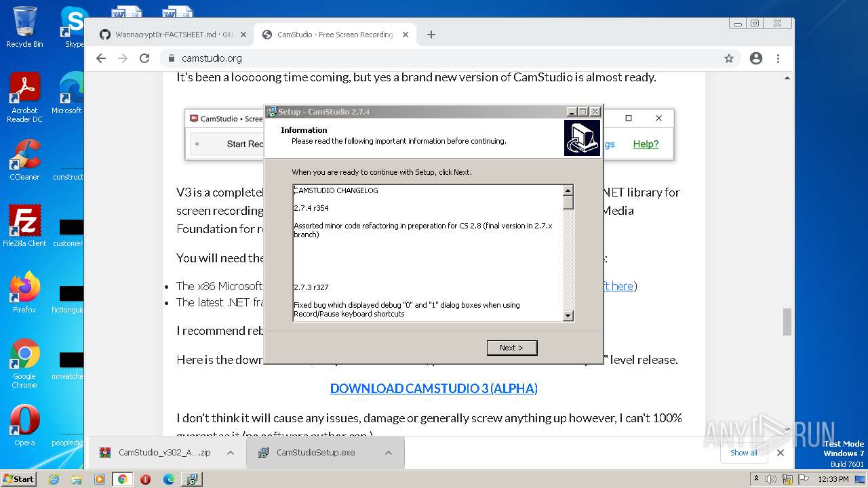
Task: Bookmark this page with the star icon
Action: click(729, 58)
